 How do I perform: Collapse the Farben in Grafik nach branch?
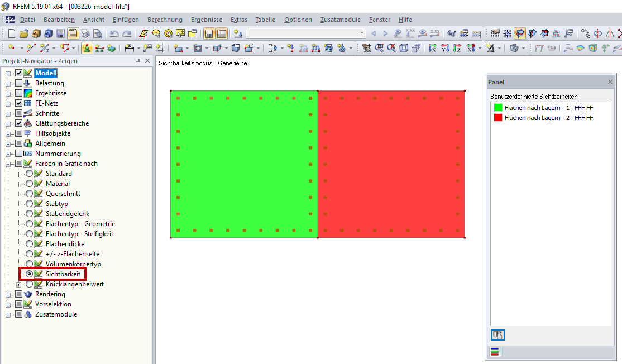[7, 163]
